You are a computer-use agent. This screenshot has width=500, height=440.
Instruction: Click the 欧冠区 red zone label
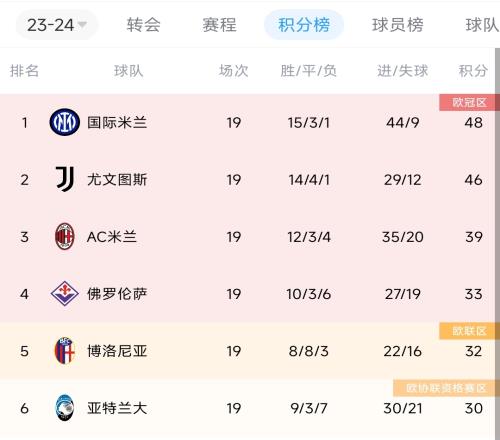pyautogui.click(x=469, y=102)
